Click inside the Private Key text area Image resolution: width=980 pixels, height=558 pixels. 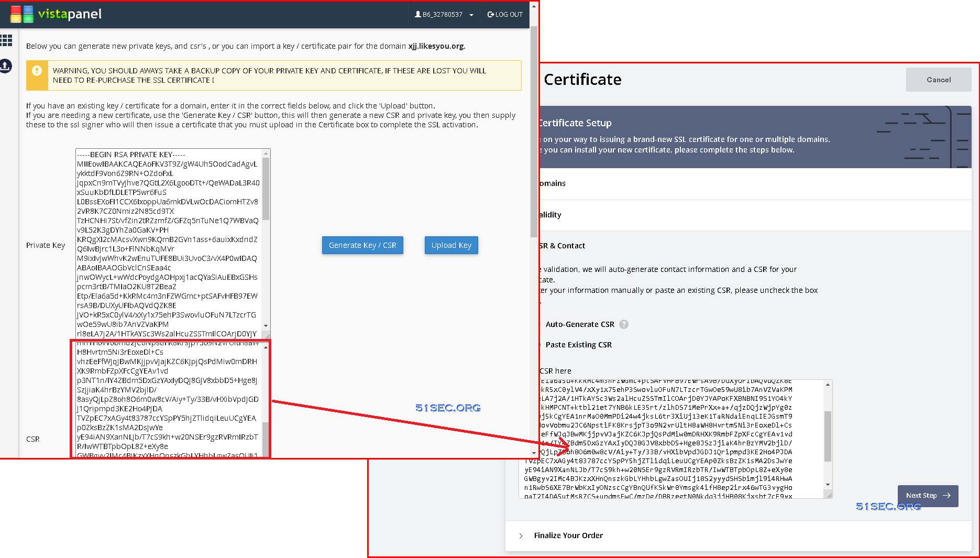[x=169, y=244]
